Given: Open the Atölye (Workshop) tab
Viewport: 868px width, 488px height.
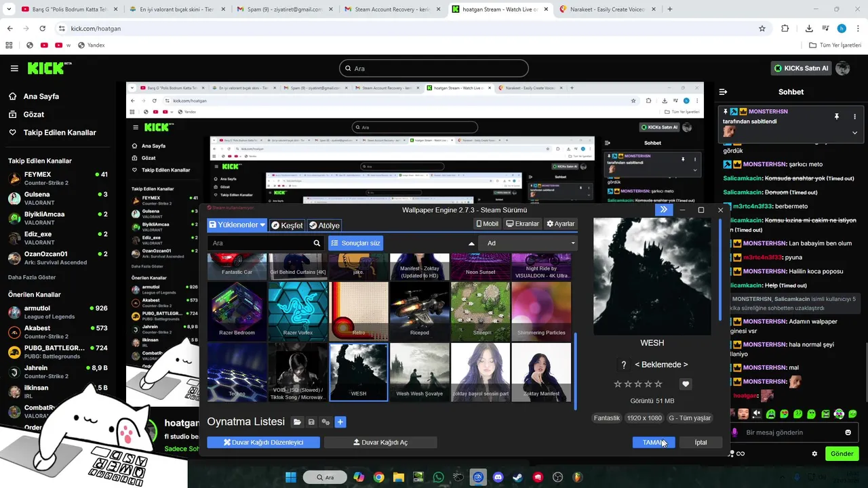Looking at the screenshot, I should (x=324, y=225).
